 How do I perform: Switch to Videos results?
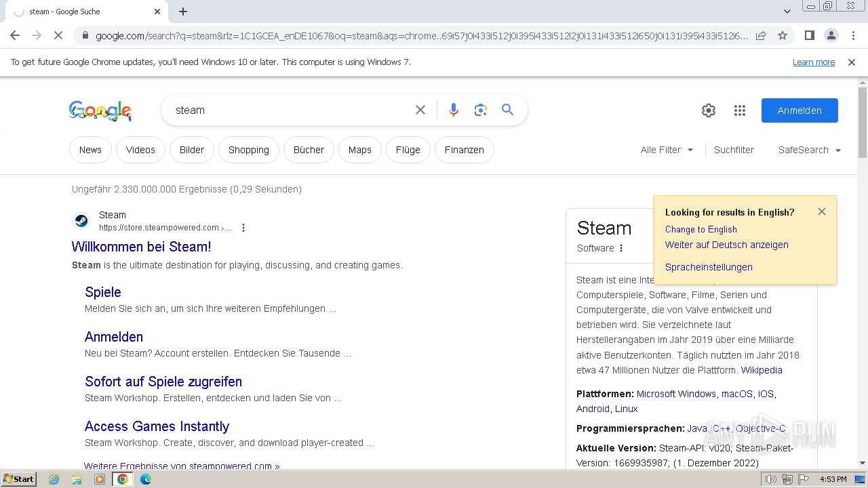tap(140, 150)
